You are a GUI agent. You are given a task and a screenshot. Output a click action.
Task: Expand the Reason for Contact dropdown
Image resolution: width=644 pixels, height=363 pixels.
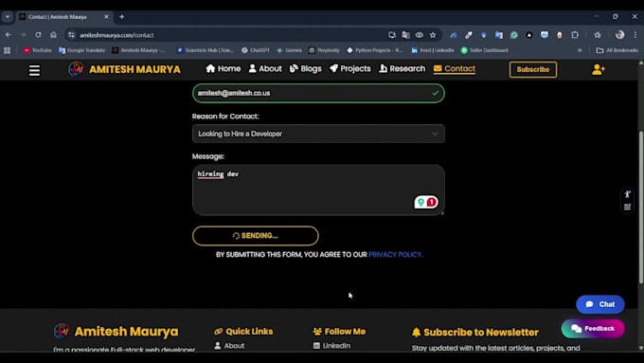(x=318, y=134)
